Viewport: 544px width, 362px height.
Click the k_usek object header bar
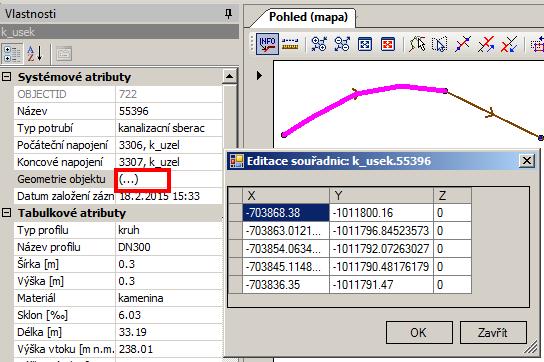[120, 32]
